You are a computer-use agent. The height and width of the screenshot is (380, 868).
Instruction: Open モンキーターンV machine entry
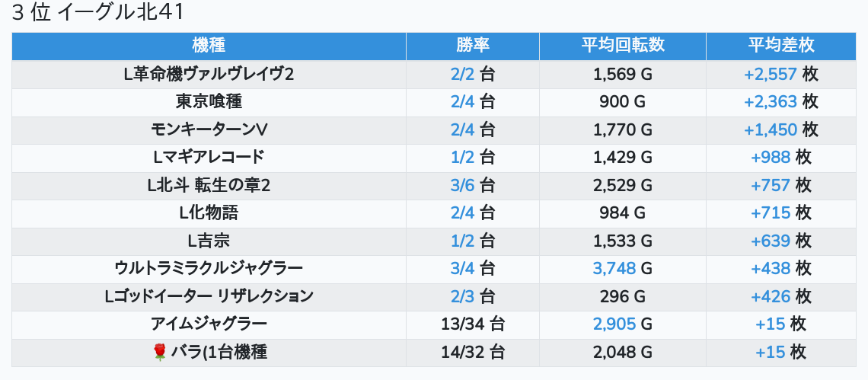click(209, 129)
